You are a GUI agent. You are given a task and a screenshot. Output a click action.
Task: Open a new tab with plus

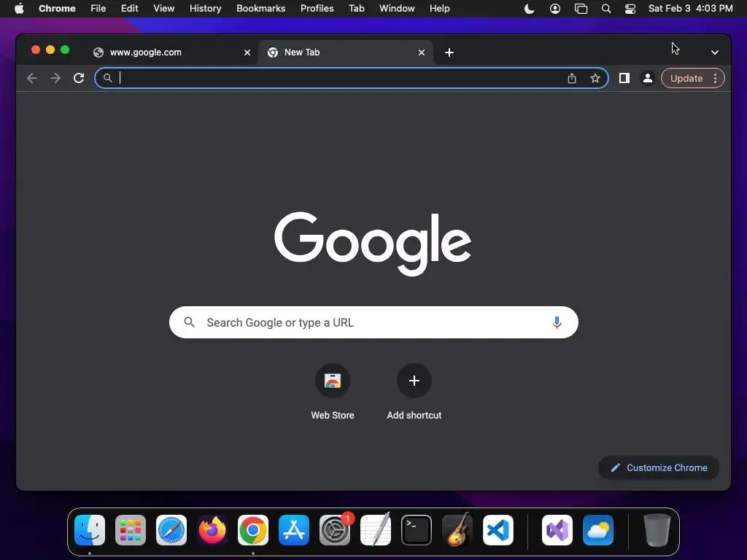(449, 52)
